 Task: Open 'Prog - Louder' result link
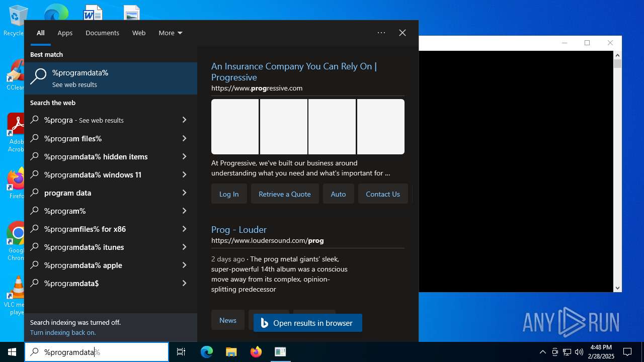pos(239,230)
